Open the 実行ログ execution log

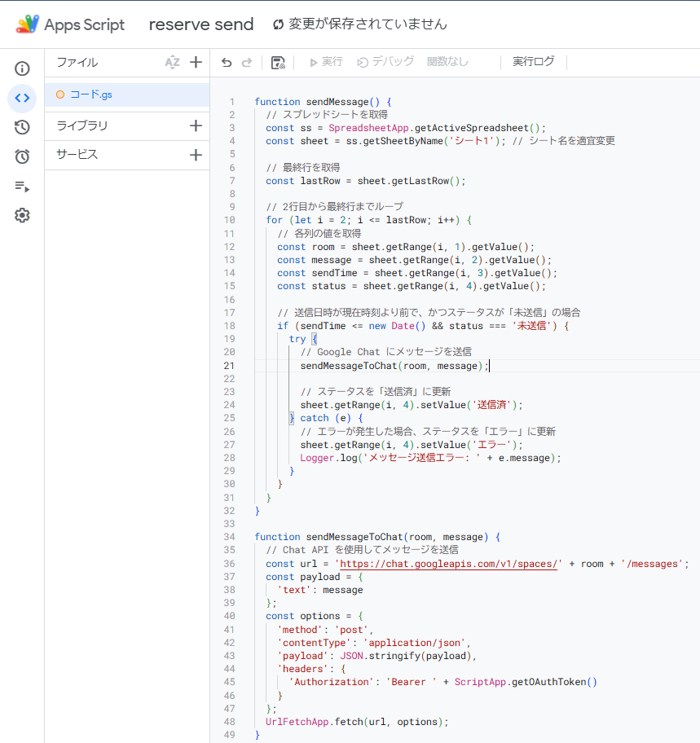point(533,62)
